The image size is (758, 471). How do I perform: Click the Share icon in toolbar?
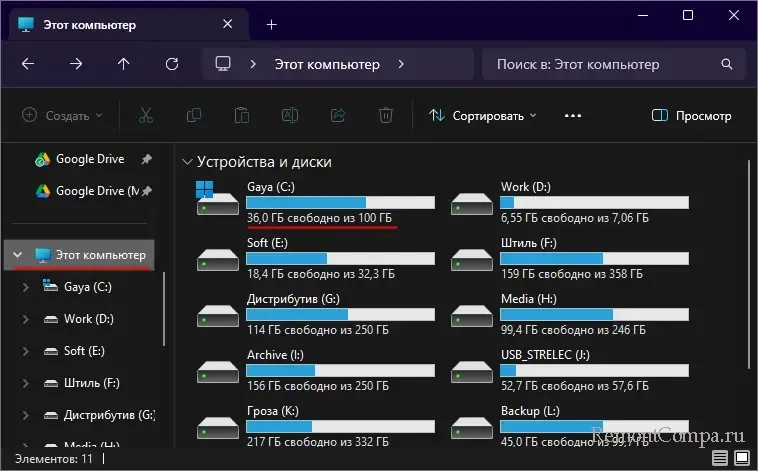point(338,115)
